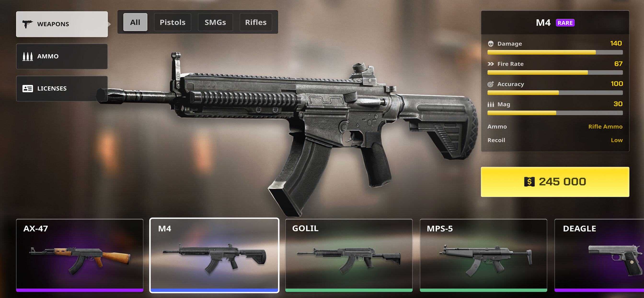Viewport: 644px width, 298px height.
Task: Click the bullets icon beside Mag
Action: 490,104
